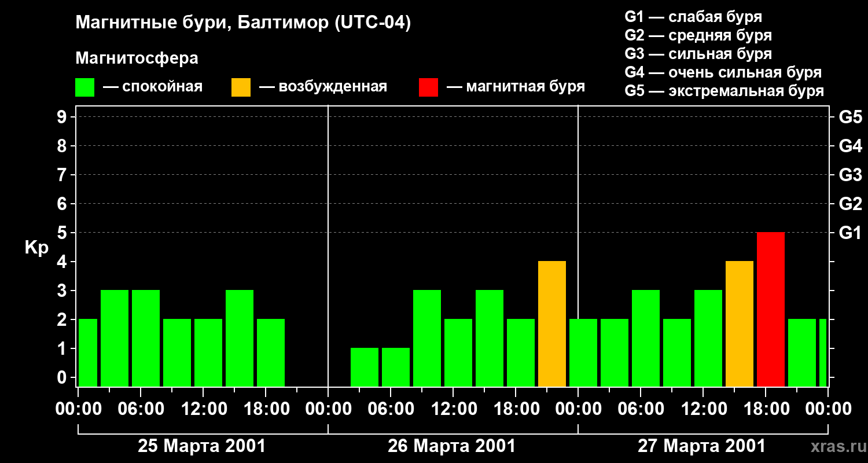Click '06:00' time label above 26 Марта
Screen dimensions: 868x463
(x=391, y=409)
